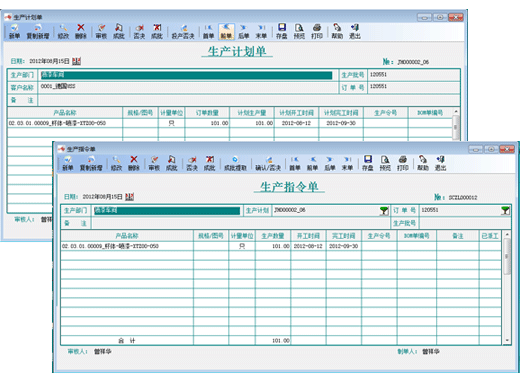The image size is (520, 387).
Task: Click 前单 in the 生产计划单 toolbar
Action: [x=226, y=32]
